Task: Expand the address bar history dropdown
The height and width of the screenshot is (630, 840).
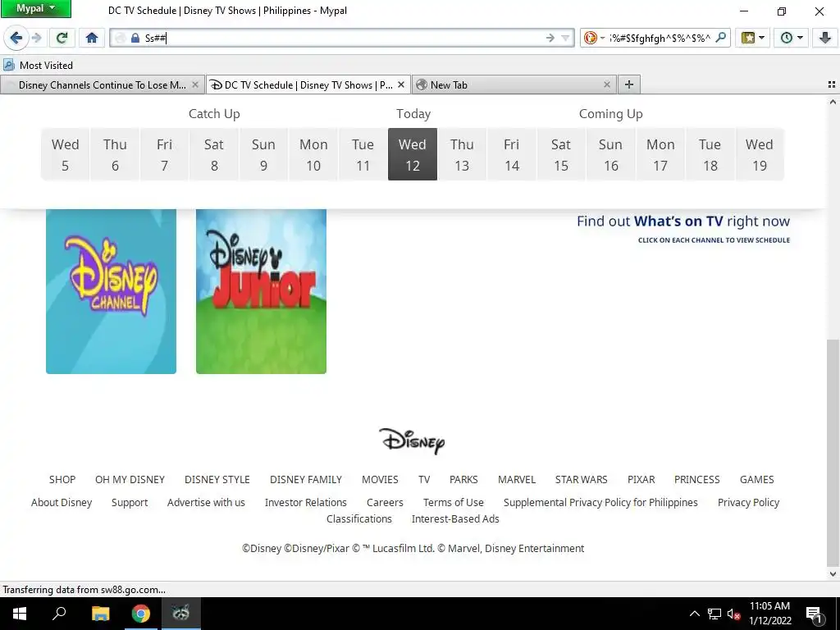Action: [x=565, y=38]
